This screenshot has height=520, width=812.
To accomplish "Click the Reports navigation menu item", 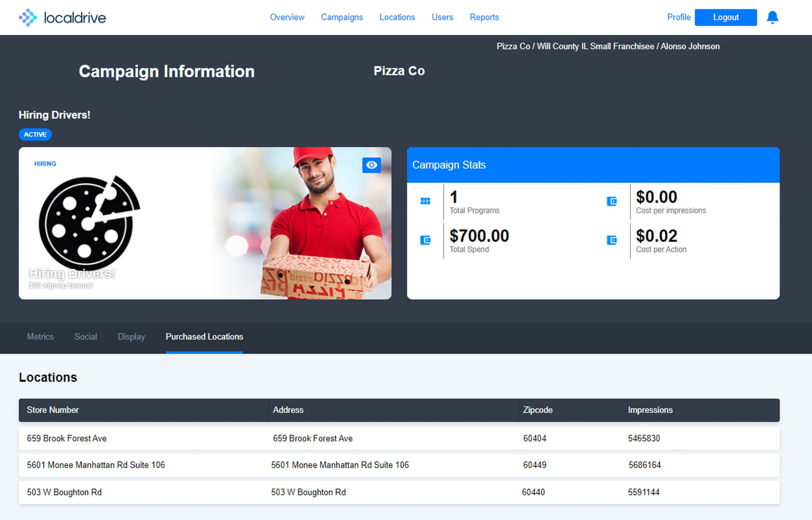I will click(x=485, y=16).
